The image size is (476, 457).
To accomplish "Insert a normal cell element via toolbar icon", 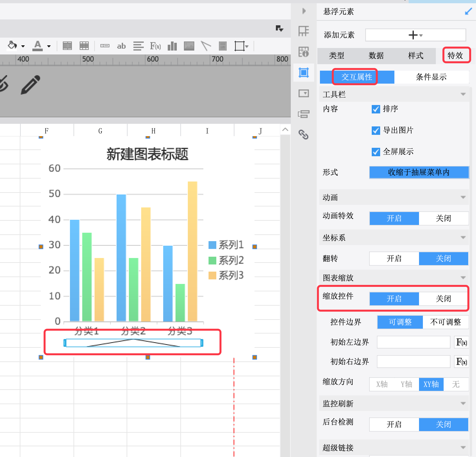I will [x=105, y=46].
